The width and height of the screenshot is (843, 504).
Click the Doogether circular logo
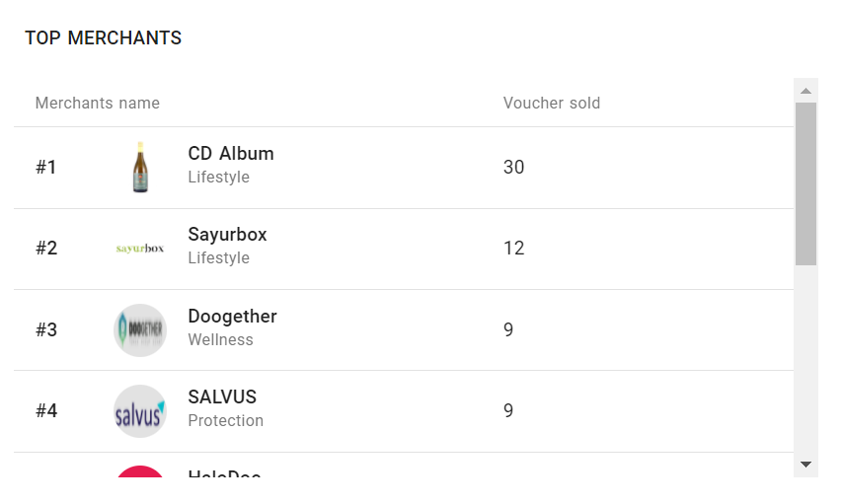pyautogui.click(x=140, y=329)
